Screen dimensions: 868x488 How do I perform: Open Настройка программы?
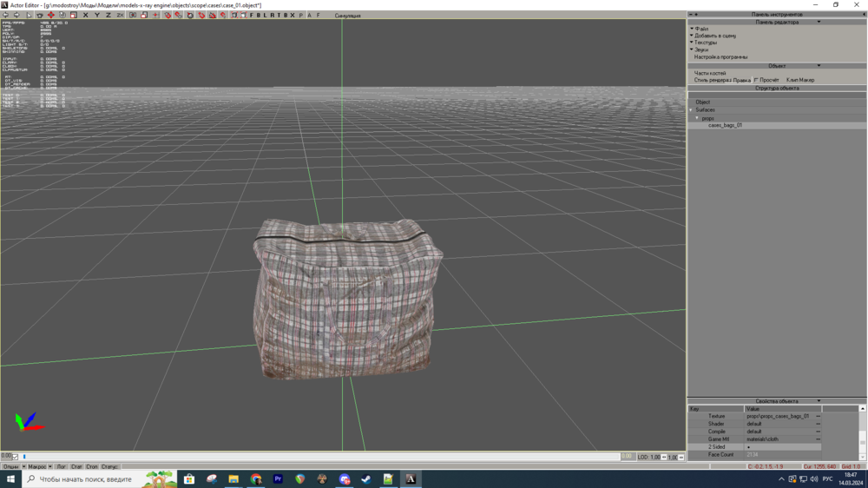720,57
